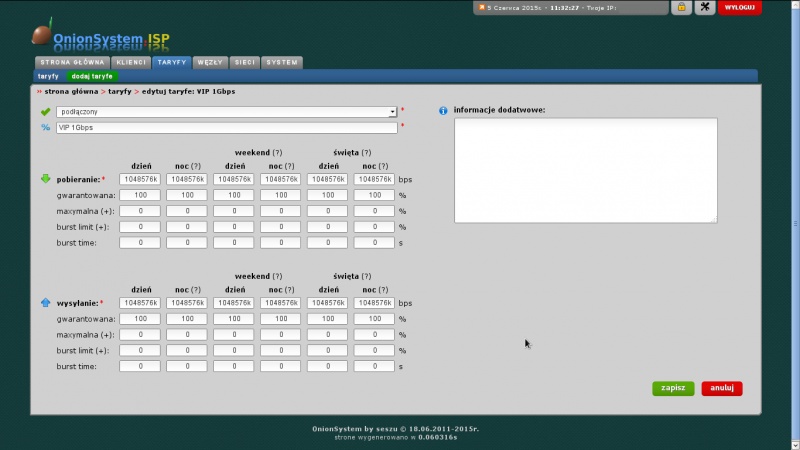Open the STRONA GŁÓWNA tab
Image resolution: width=800 pixels, height=450 pixels.
click(72, 62)
